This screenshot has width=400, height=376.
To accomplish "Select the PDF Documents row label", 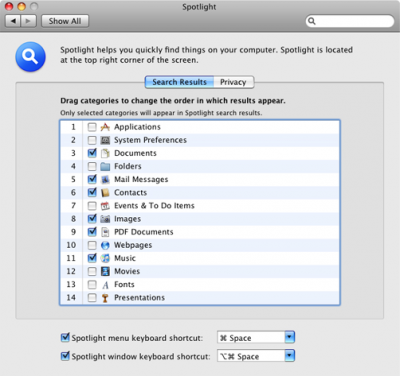I will [144, 232].
